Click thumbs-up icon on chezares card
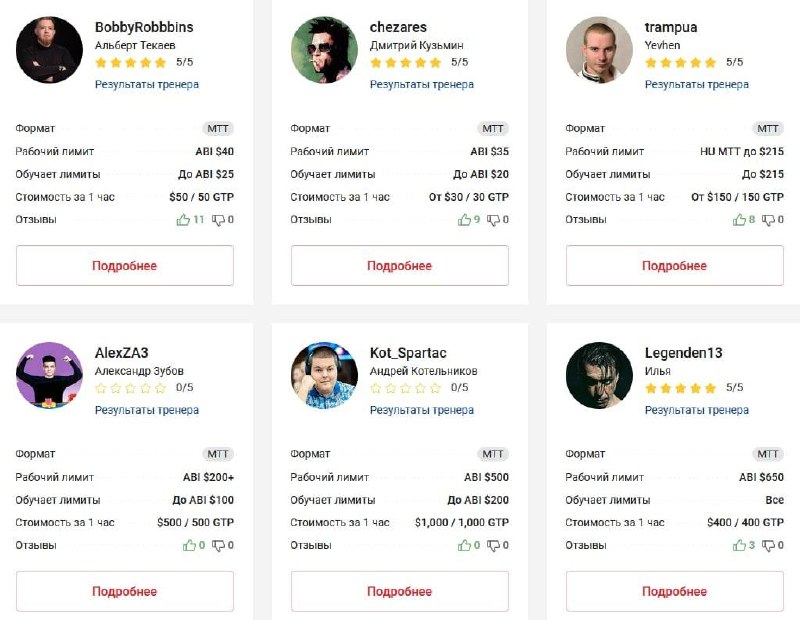800x620 pixels. click(x=464, y=220)
